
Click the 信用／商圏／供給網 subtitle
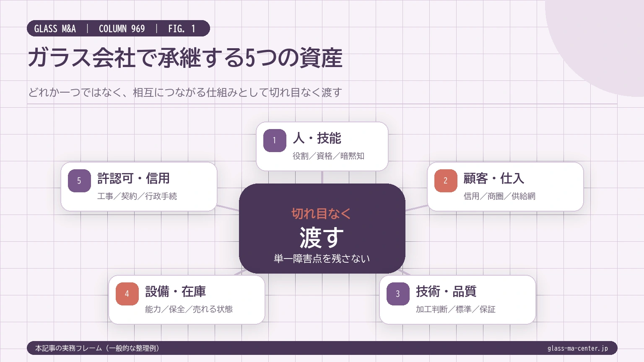click(x=499, y=196)
